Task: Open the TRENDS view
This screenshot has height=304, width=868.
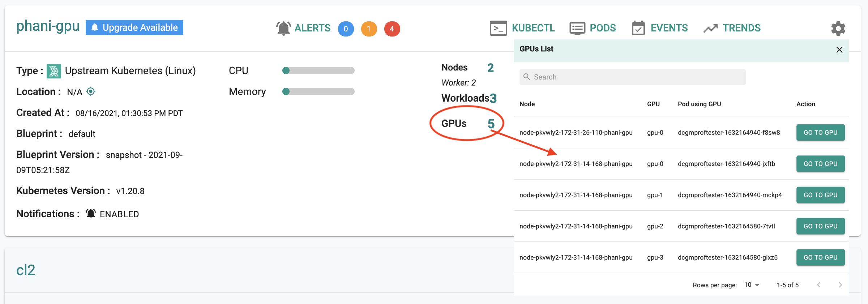Action: (741, 28)
